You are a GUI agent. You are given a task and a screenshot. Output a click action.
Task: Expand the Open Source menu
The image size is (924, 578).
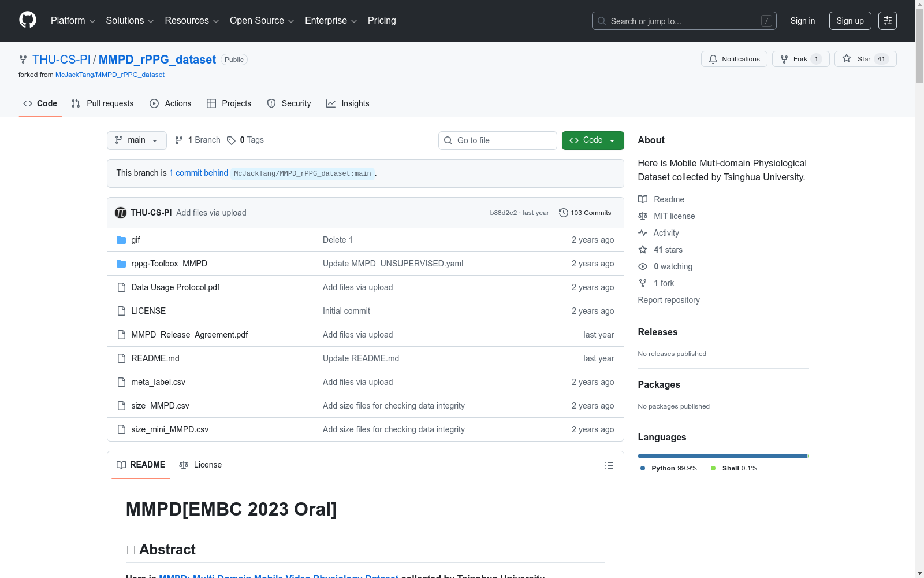[262, 21]
